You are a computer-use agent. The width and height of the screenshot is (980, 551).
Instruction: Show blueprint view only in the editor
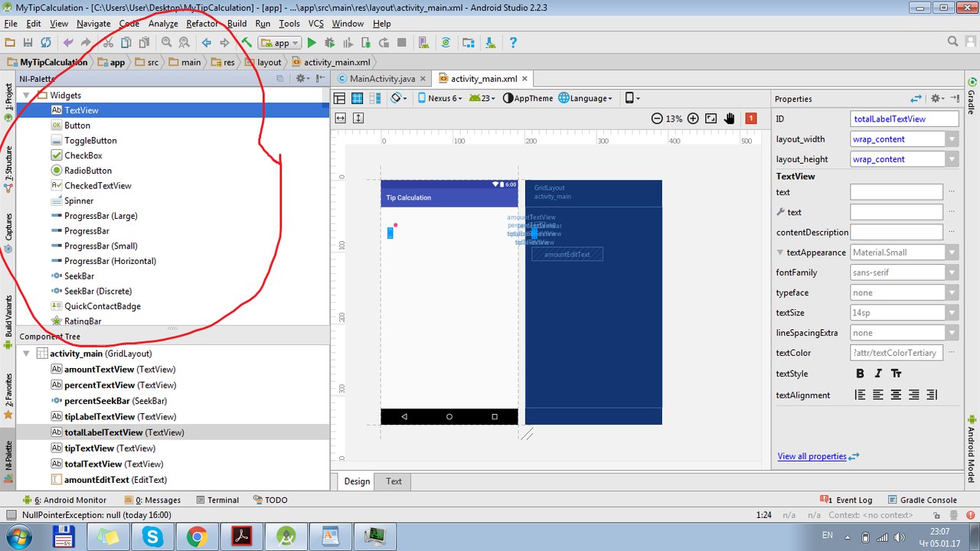pyautogui.click(x=357, y=98)
